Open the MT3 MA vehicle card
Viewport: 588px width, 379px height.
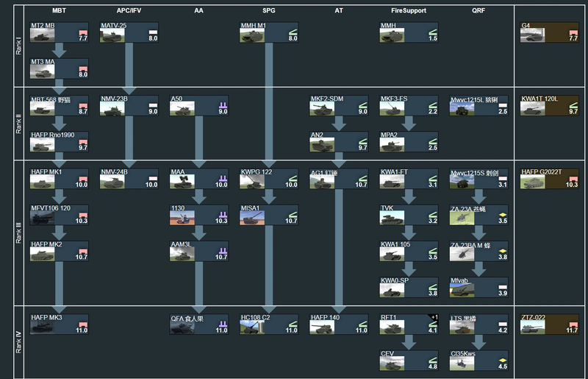60,68
